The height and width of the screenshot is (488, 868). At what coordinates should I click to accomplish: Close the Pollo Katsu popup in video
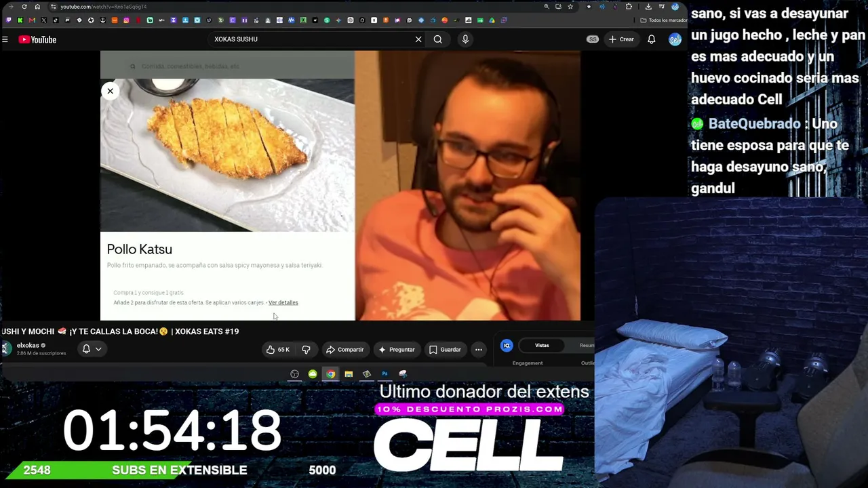click(110, 91)
